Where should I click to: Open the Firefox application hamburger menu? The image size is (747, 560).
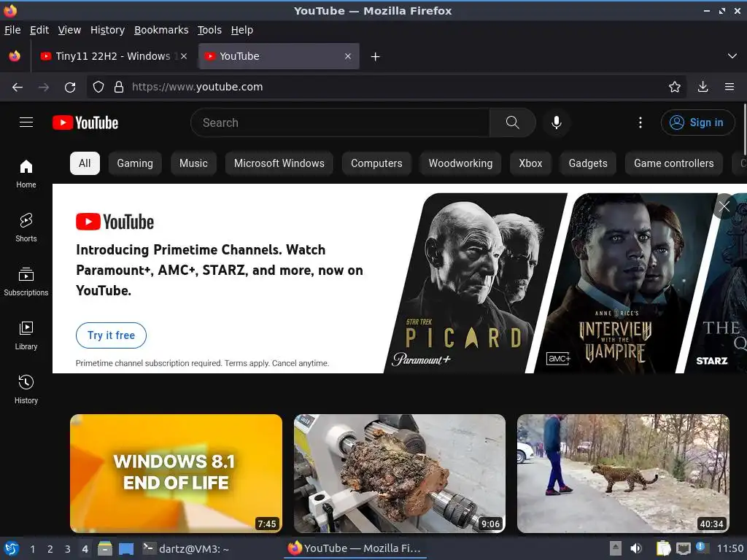click(x=729, y=87)
